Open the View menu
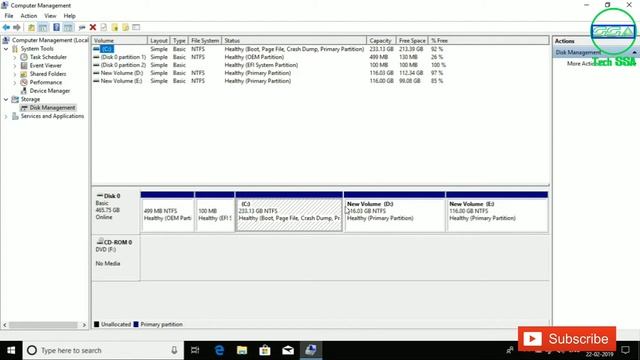This screenshot has height=360, width=640. click(50, 16)
